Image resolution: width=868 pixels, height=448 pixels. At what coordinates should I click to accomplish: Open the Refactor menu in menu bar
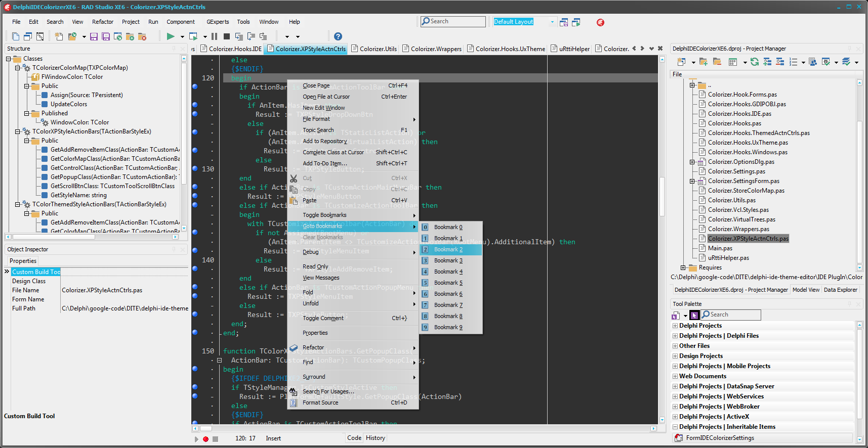pyautogui.click(x=103, y=22)
